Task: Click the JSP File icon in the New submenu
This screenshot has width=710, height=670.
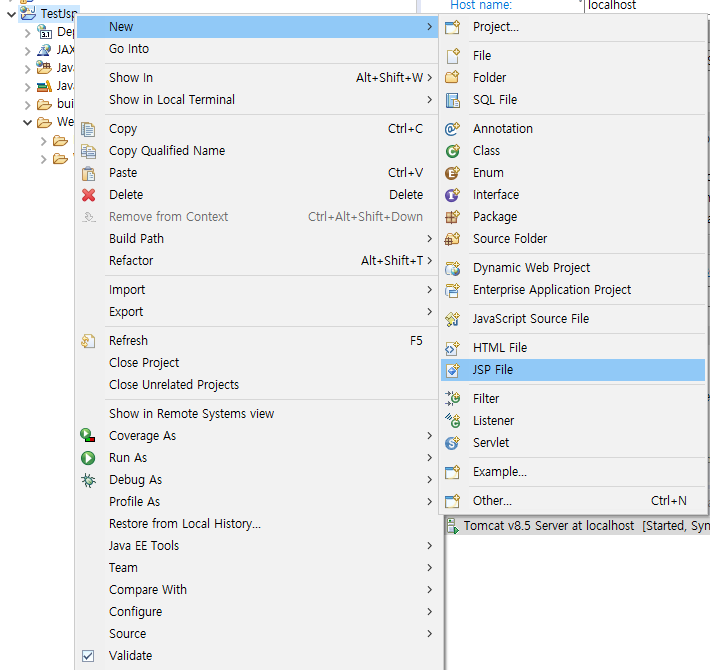Action: (x=452, y=370)
